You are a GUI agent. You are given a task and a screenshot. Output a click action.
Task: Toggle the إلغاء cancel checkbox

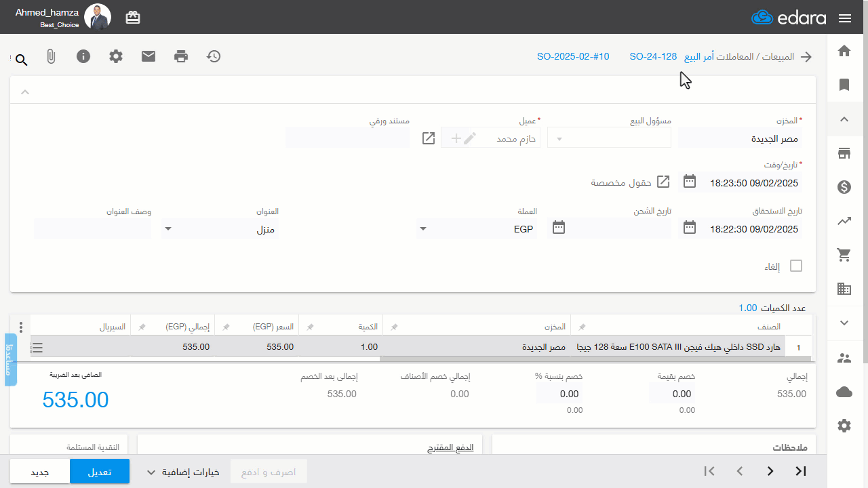795,266
